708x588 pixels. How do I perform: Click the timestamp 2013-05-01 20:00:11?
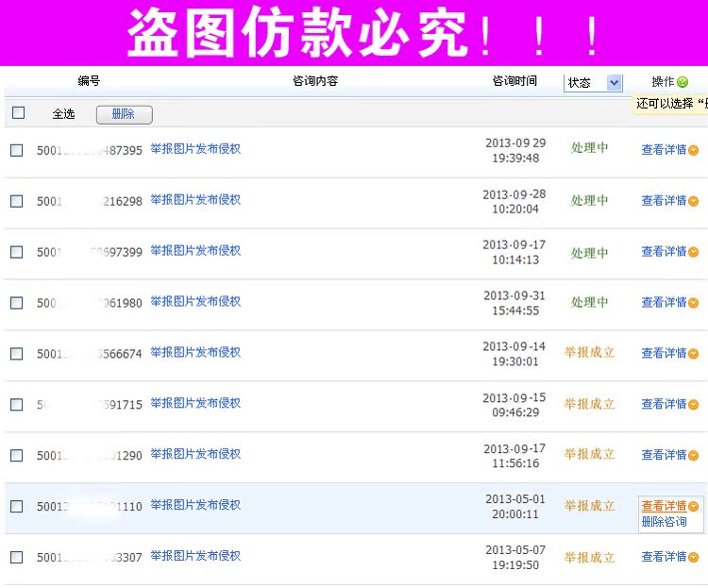coord(515,506)
